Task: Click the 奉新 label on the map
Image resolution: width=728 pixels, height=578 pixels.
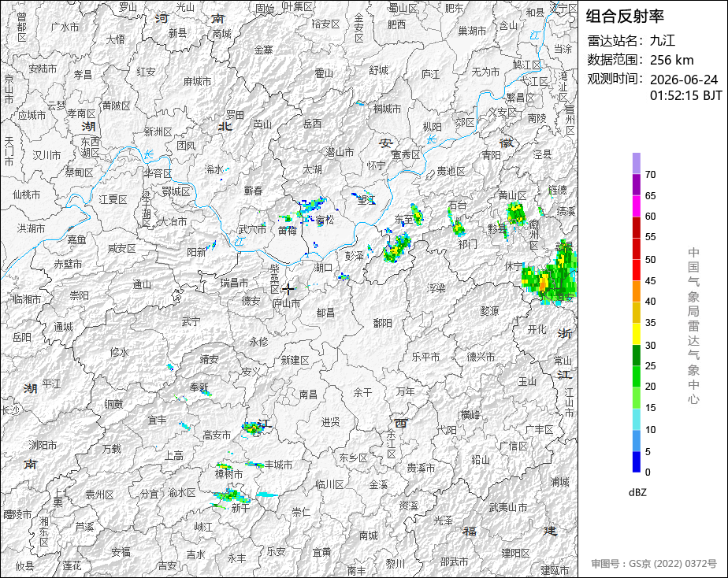Action: 199,387
